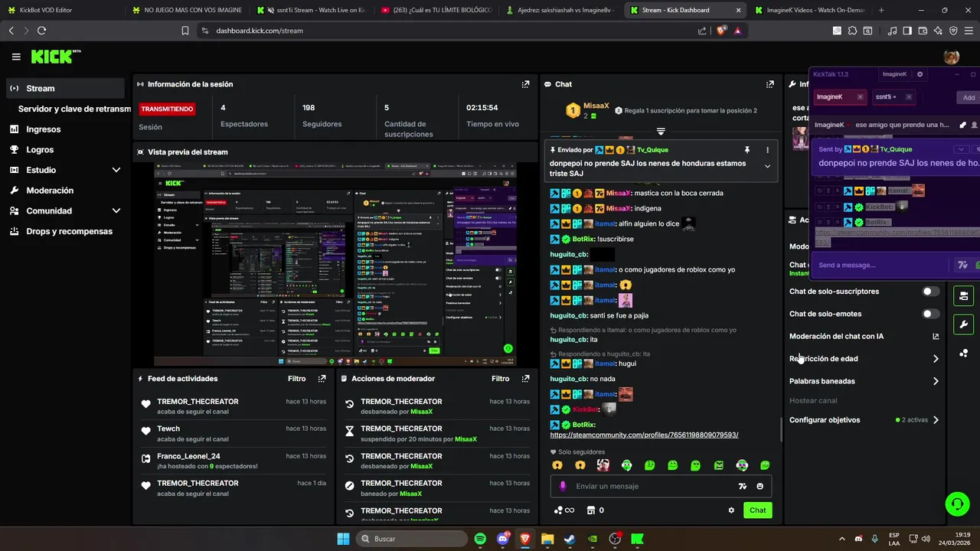Pop out the Acciones de moderador panel

click(x=525, y=379)
